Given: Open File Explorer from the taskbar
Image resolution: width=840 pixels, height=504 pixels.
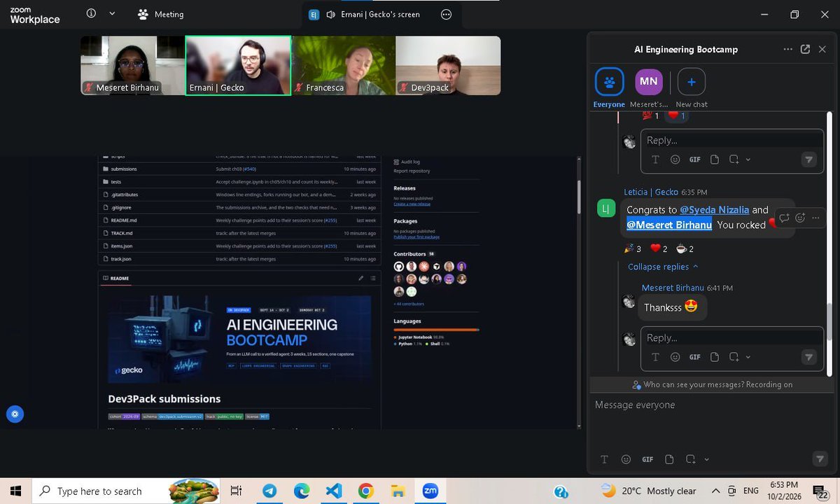Looking at the screenshot, I should 398,491.
